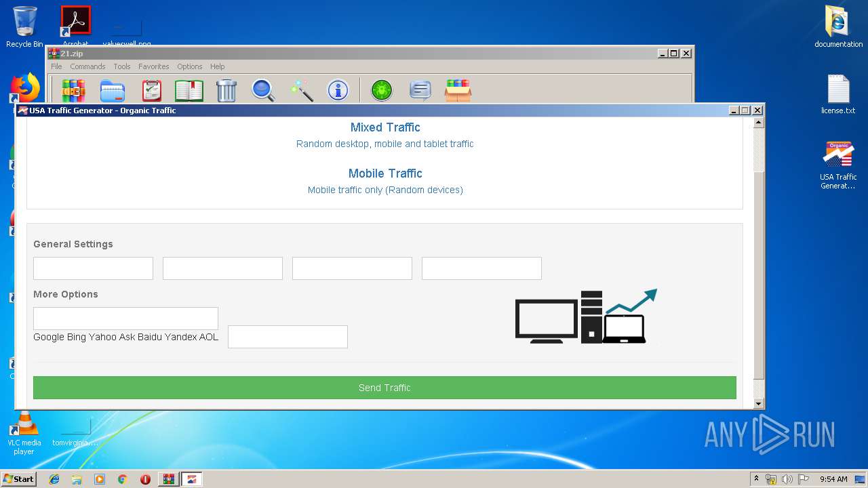Select USA Traffic Generator desktop shortcut

838,165
